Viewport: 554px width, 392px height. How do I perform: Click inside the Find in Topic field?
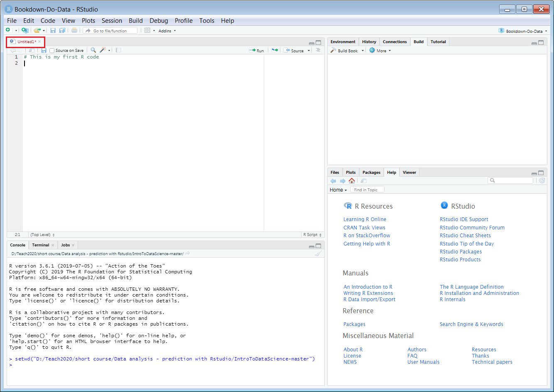(x=367, y=189)
